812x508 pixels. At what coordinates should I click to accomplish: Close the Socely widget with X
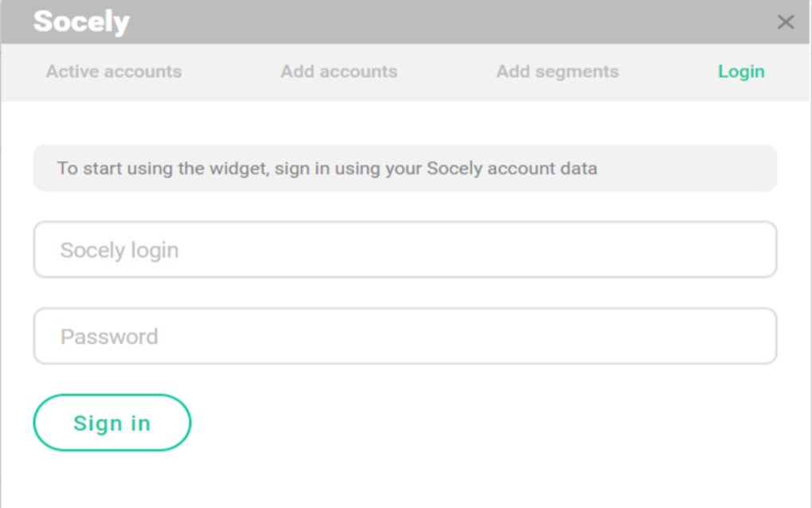785,22
